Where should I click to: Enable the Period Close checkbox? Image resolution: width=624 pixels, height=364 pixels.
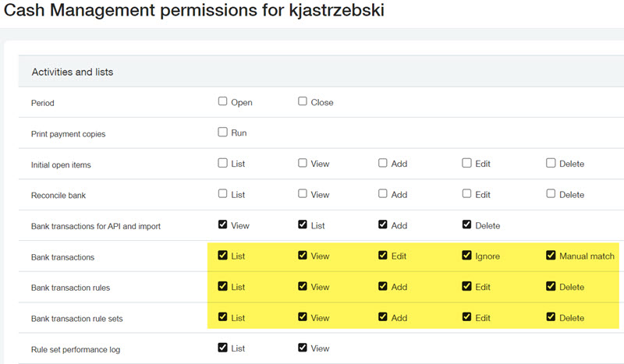click(303, 101)
